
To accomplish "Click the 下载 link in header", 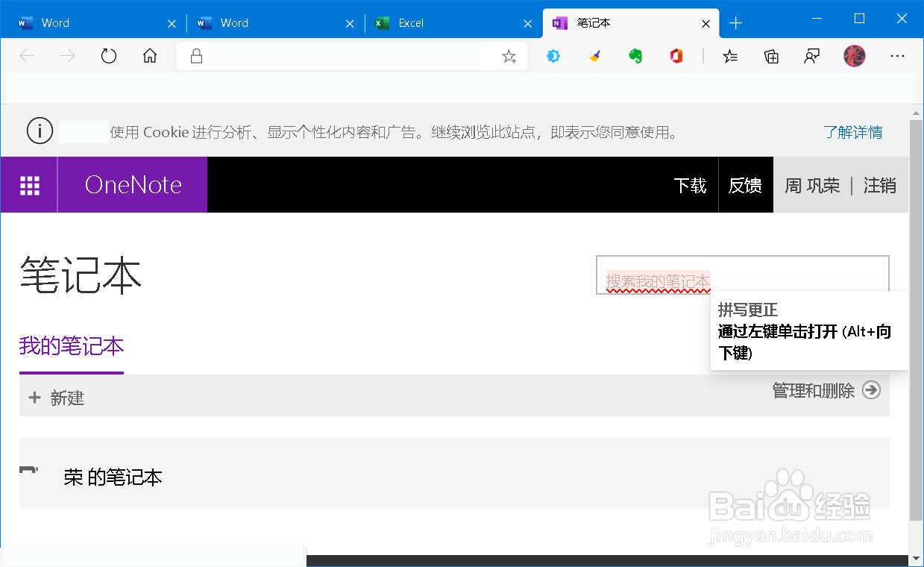I will (x=690, y=185).
